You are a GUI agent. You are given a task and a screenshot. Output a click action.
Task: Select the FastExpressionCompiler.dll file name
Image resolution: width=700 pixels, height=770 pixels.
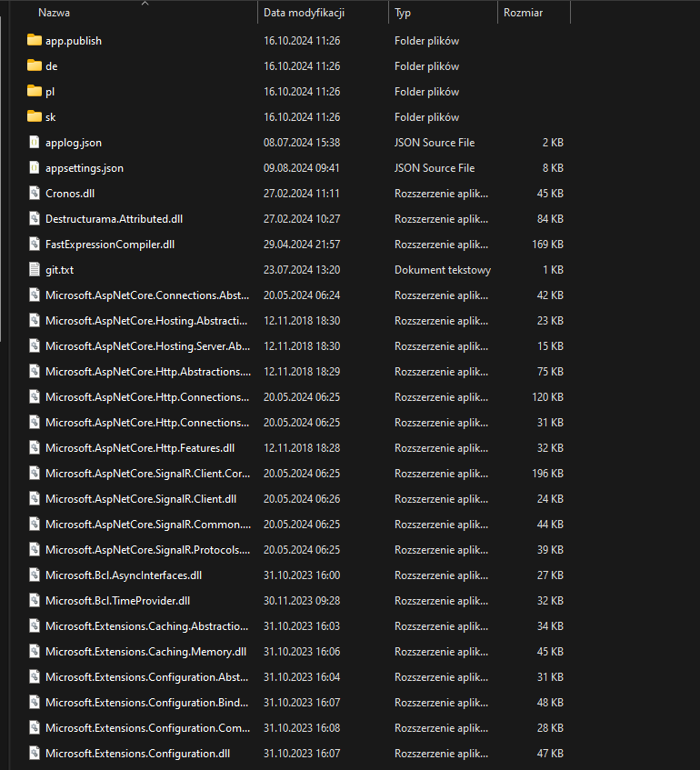pos(110,245)
